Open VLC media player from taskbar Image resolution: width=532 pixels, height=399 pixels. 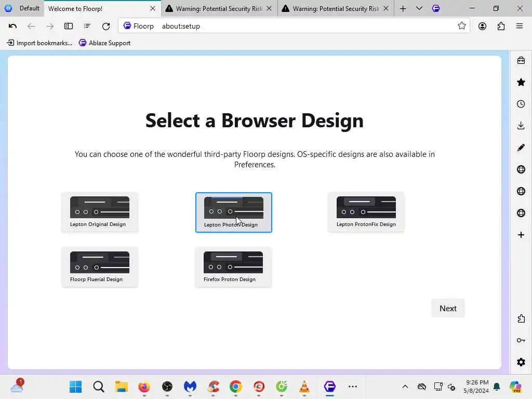[x=304, y=387]
